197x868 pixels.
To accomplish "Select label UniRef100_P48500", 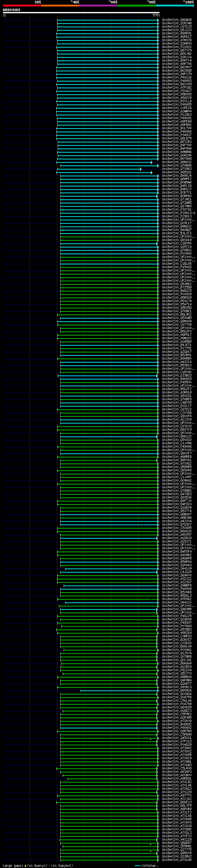I will point(177,382).
